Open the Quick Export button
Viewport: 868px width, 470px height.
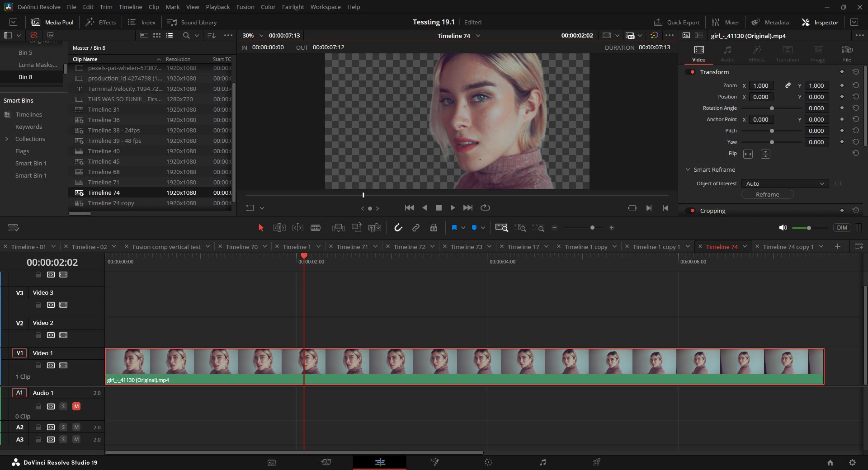(x=677, y=22)
